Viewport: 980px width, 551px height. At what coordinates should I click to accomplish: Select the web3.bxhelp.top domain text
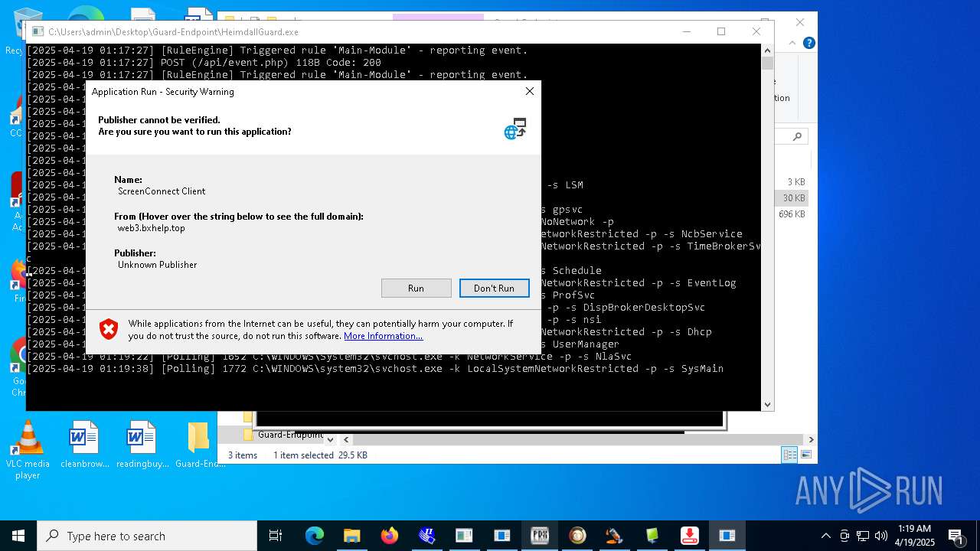tap(152, 228)
